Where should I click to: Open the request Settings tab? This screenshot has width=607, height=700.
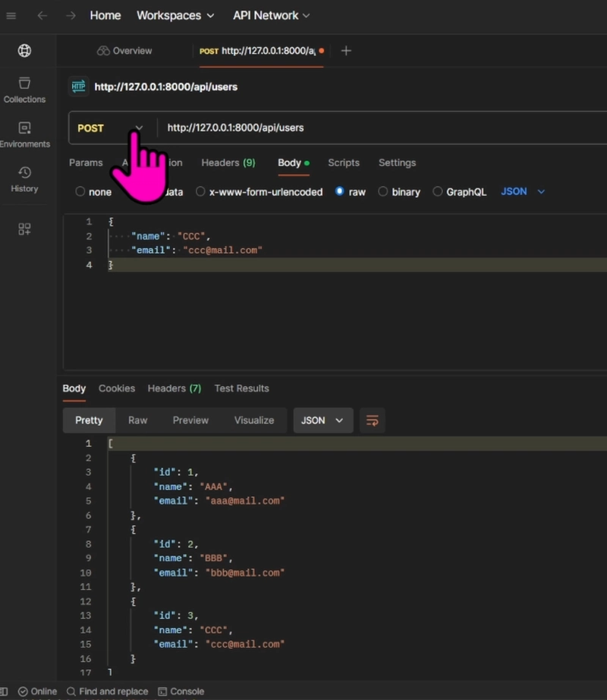click(x=397, y=163)
